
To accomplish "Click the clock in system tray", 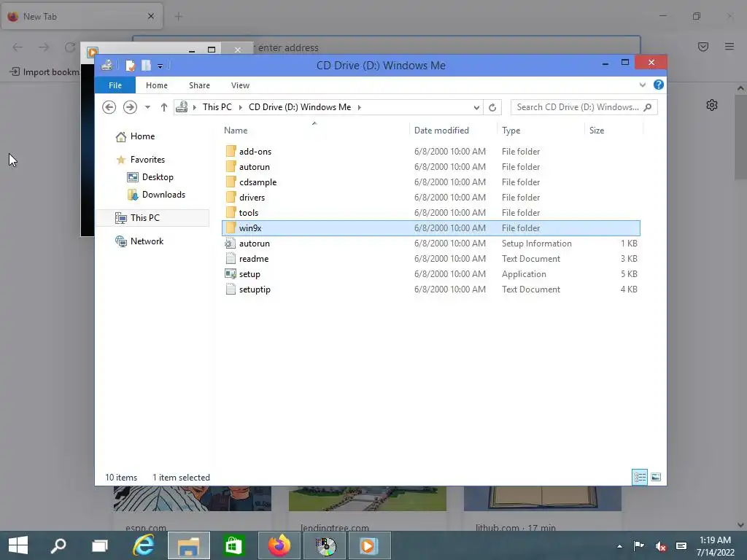I will [x=715, y=545].
